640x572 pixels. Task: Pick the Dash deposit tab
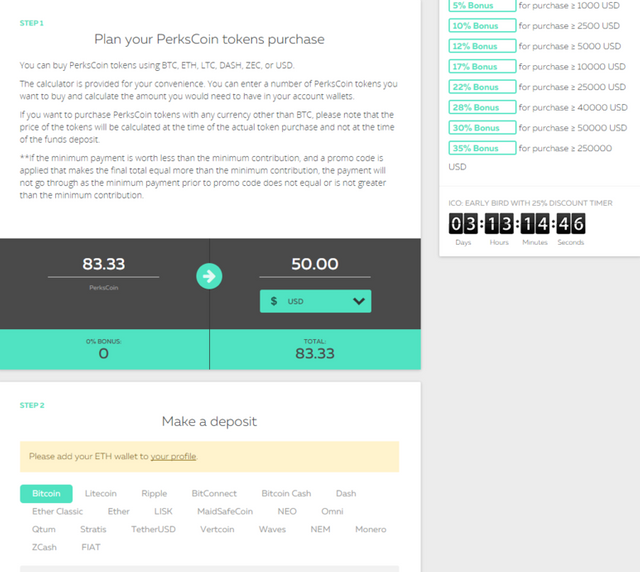[346, 494]
